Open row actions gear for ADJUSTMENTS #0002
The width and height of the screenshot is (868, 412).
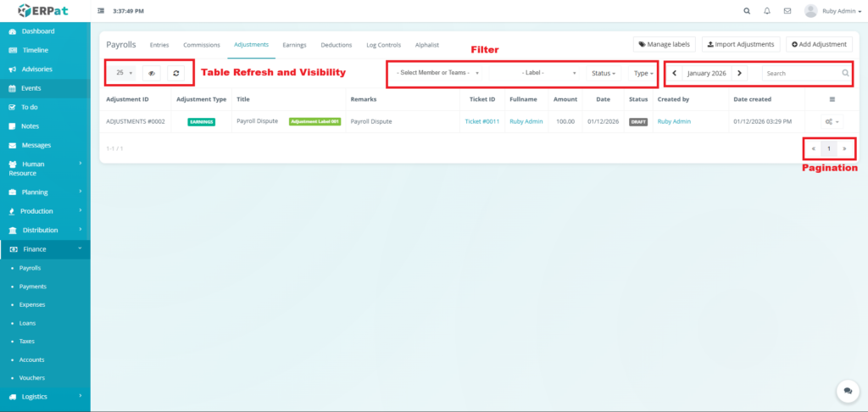[832, 121]
